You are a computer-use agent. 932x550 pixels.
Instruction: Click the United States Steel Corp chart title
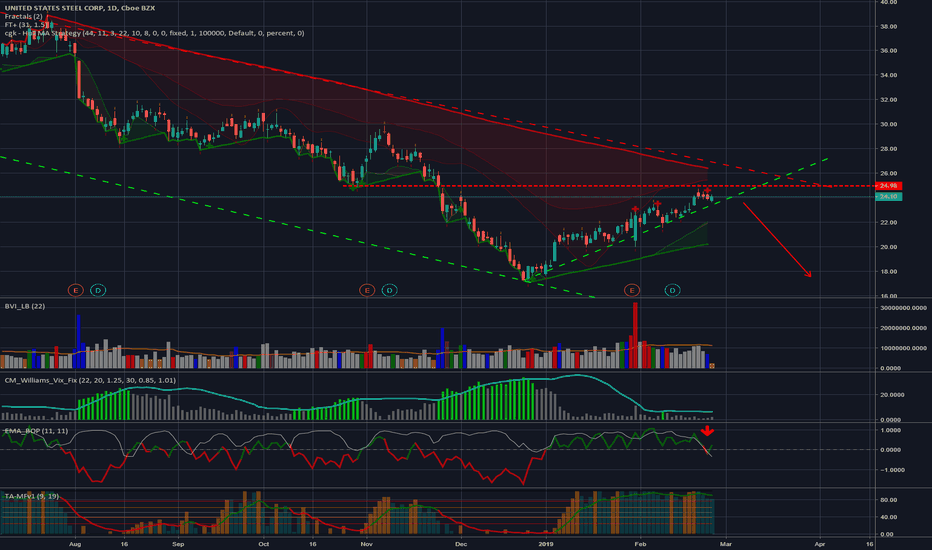80,8
